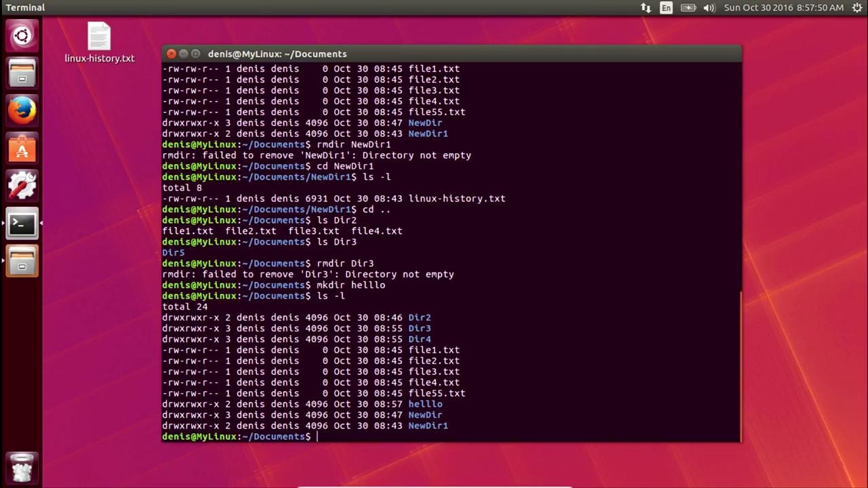Open the wrench-and-gear system settings icon
The width and height of the screenshot is (868, 488).
click(22, 185)
